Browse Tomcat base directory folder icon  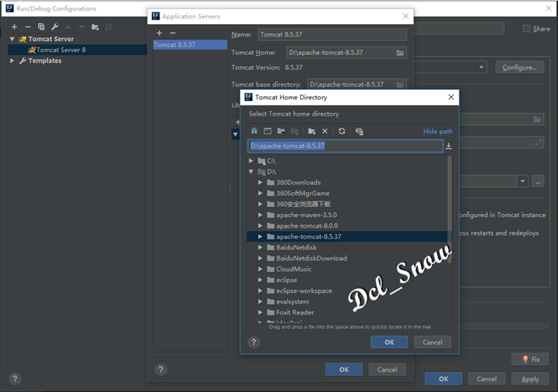pos(401,84)
